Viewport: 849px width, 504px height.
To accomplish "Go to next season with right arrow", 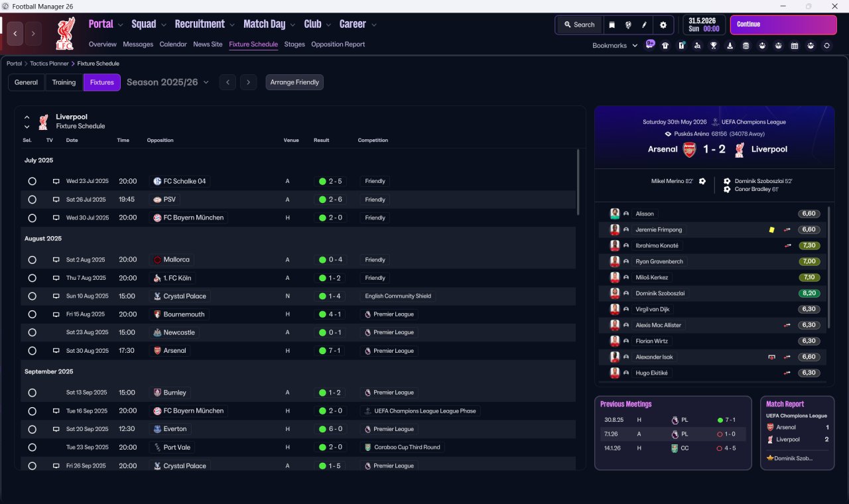I will (248, 82).
